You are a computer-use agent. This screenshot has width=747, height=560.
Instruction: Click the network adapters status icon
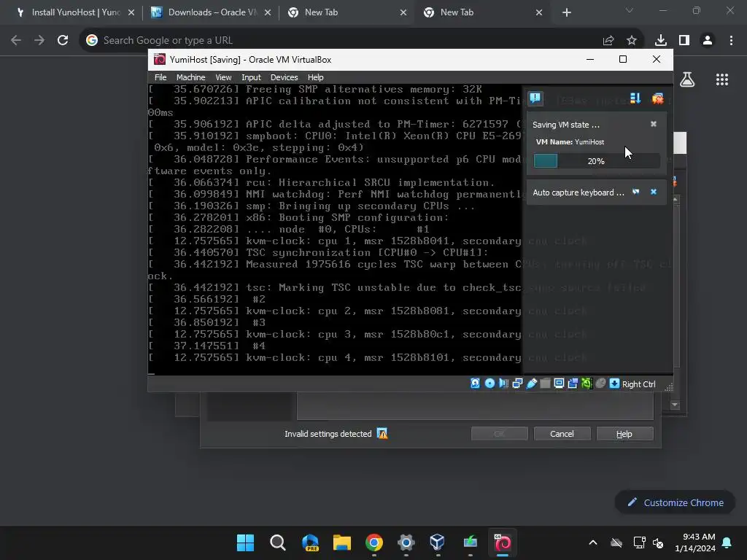(517, 384)
